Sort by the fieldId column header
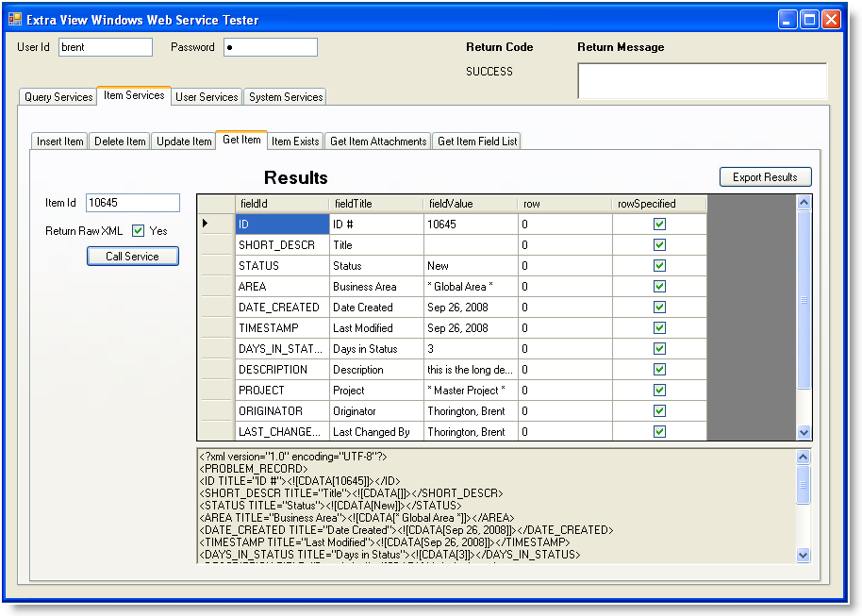Image resolution: width=862 pixels, height=616 pixels. pyautogui.click(x=282, y=204)
